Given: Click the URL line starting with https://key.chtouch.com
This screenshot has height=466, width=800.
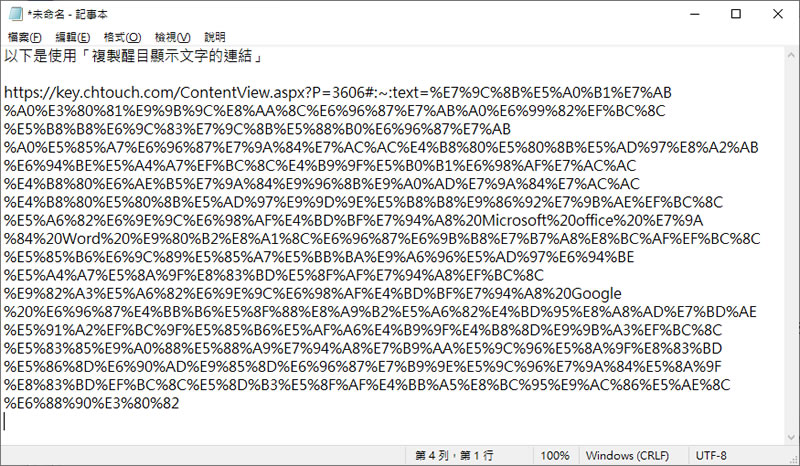Looking at the screenshot, I should 338,92.
